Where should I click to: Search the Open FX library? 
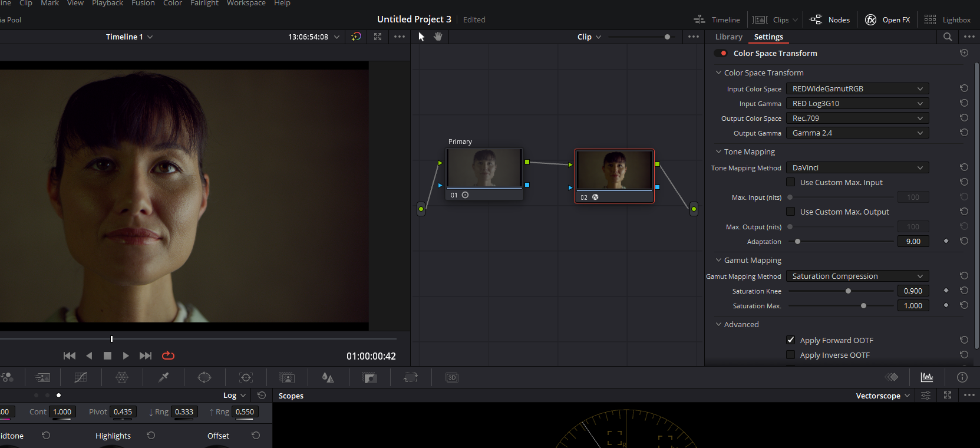pyautogui.click(x=948, y=37)
